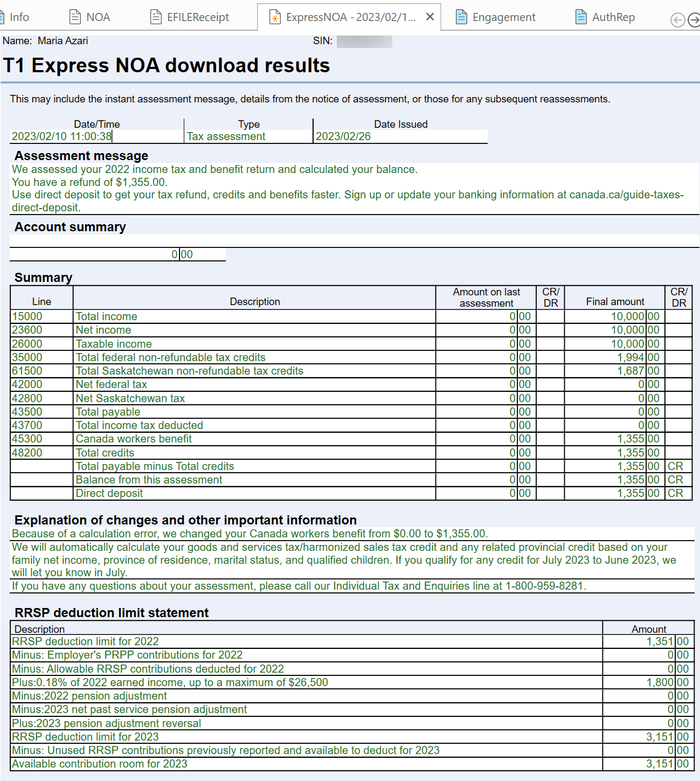Click 'Plus:2023 pension adjustment reversal' row
The width and height of the screenshot is (700, 781).
pos(351,723)
